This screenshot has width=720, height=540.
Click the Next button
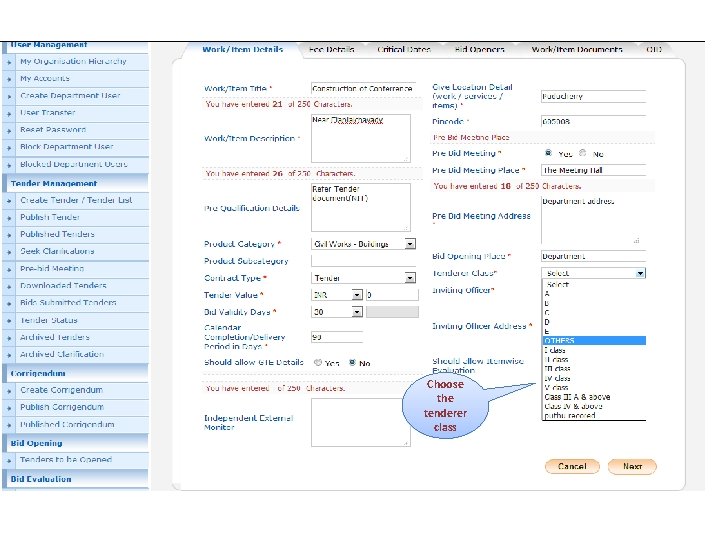632,467
